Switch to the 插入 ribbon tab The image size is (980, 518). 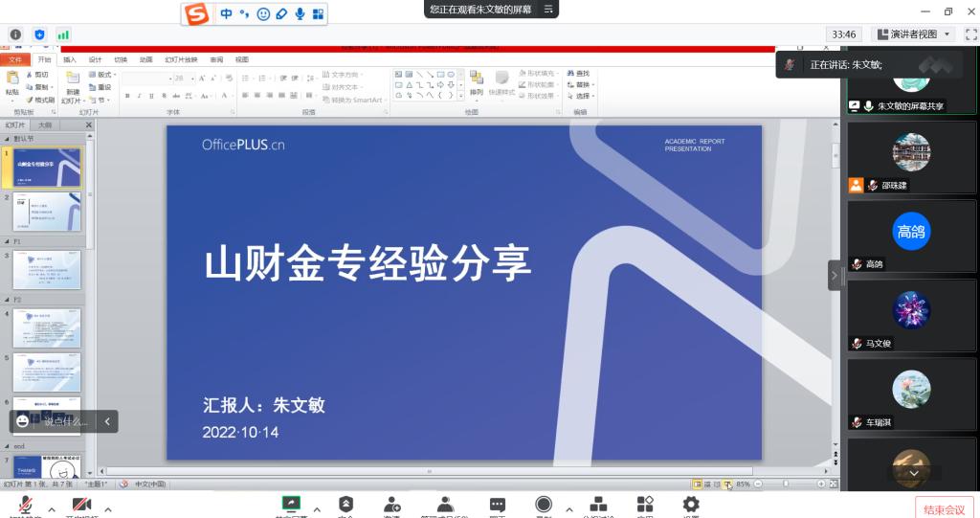coord(70,59)
